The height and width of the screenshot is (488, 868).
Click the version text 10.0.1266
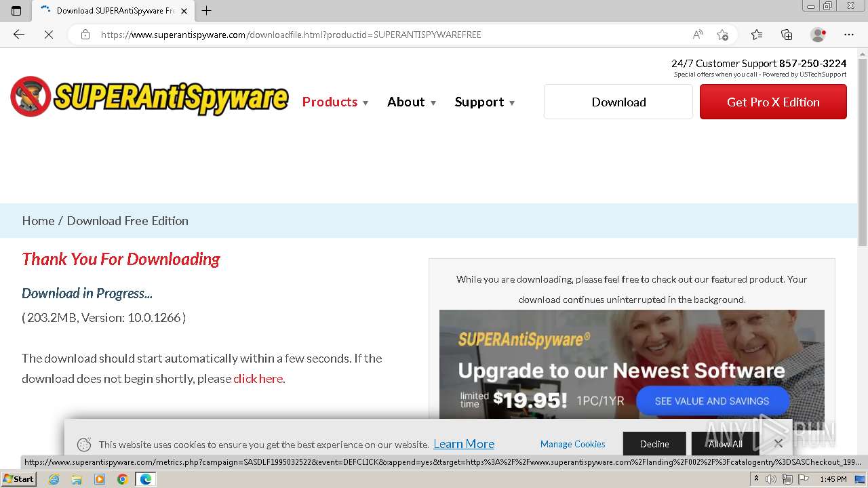pos(154,317)
